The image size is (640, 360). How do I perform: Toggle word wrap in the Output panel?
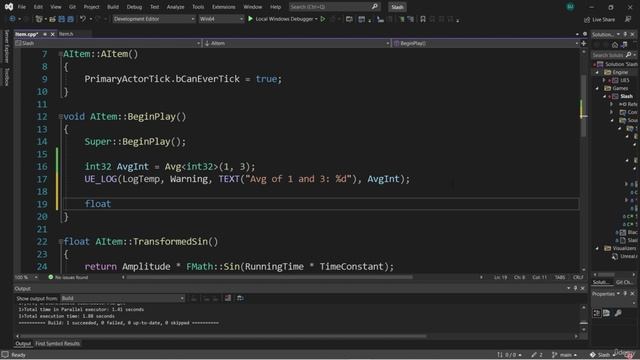pyautogui.click(x=240, y=298)
